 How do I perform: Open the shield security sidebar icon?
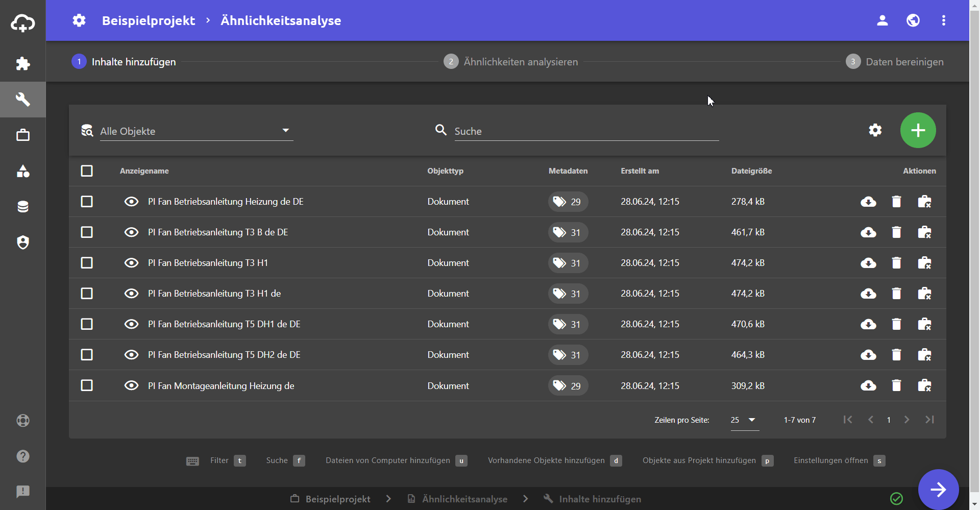click(23, 242)
